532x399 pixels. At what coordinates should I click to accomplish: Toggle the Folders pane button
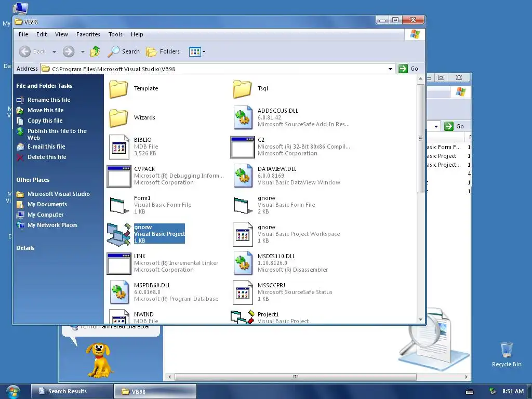click(163, 51)
